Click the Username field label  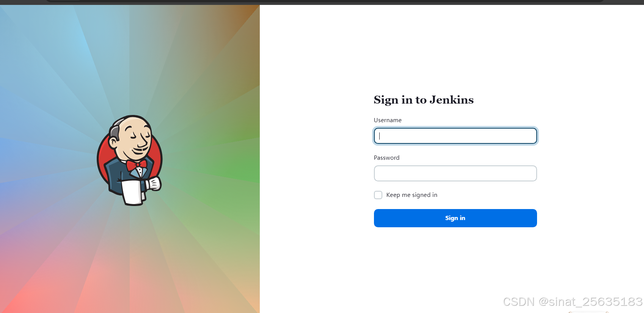pyautogui.click(x=388, y=120)
